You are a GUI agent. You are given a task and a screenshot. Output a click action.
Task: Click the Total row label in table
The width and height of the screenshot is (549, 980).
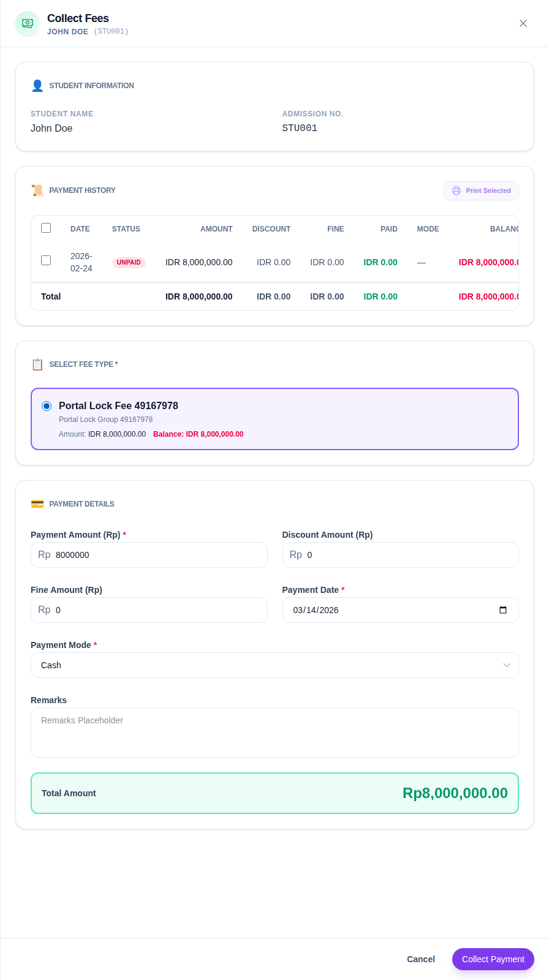[x=51, y=296]
